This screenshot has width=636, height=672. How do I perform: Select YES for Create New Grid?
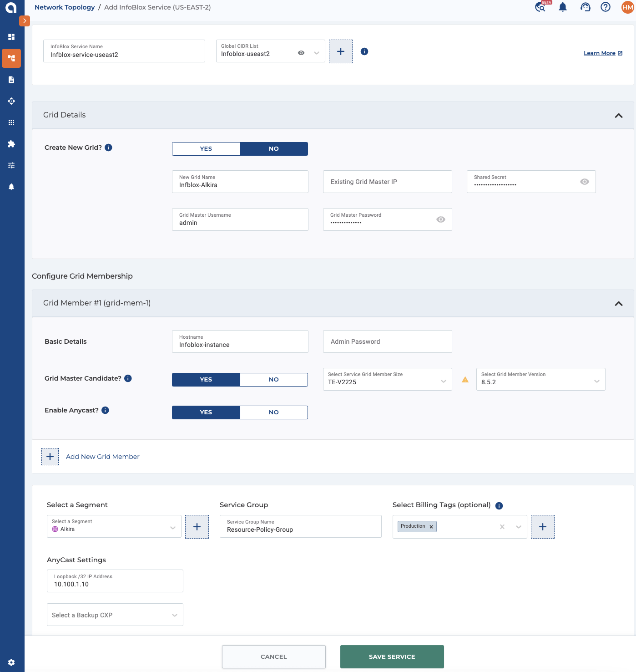click(206, 149)
